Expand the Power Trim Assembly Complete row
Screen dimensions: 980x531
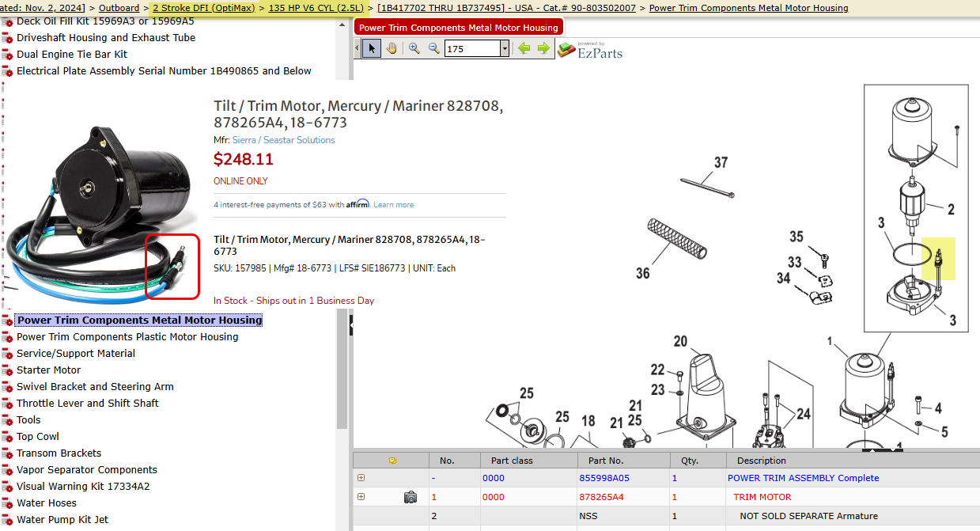pyautogui.click(x=361, y=477)
